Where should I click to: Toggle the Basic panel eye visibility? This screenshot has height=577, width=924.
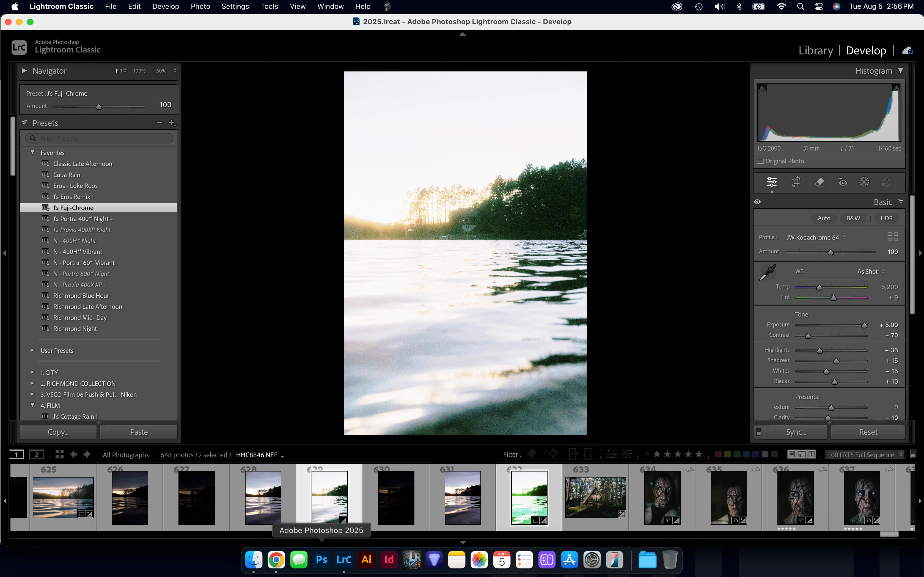click(x=758, y=202)
